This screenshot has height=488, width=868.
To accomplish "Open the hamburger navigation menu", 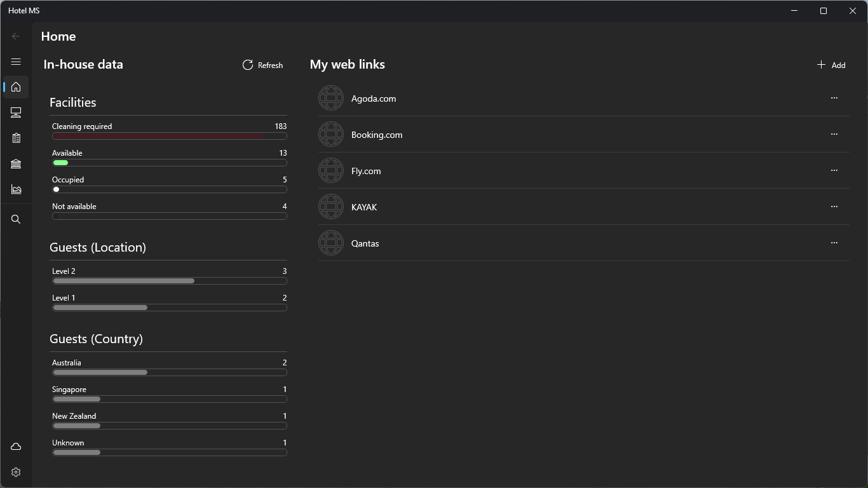I will click(x=16, y=62).
